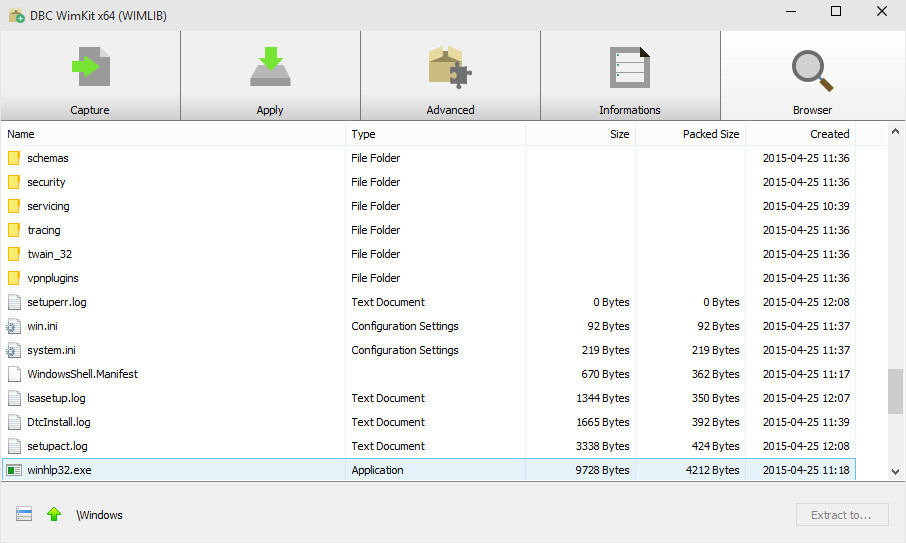Image resolution: width=906 pixels, height=543 pixels.
Task: Select the win.ini file name
Action: tap(43, 326)
